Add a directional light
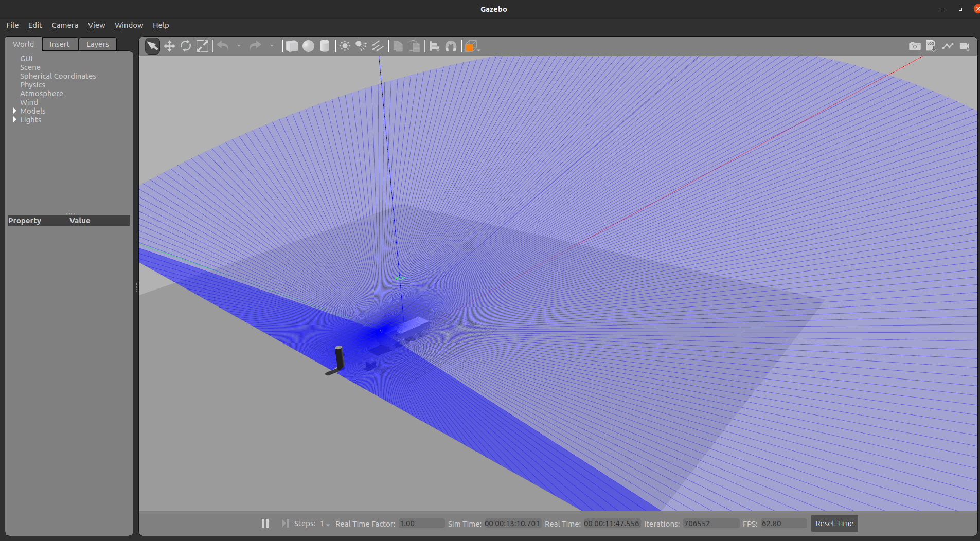The height and width of the screenshot is (541, 980). pyautogui.click(x=378, y=46)
